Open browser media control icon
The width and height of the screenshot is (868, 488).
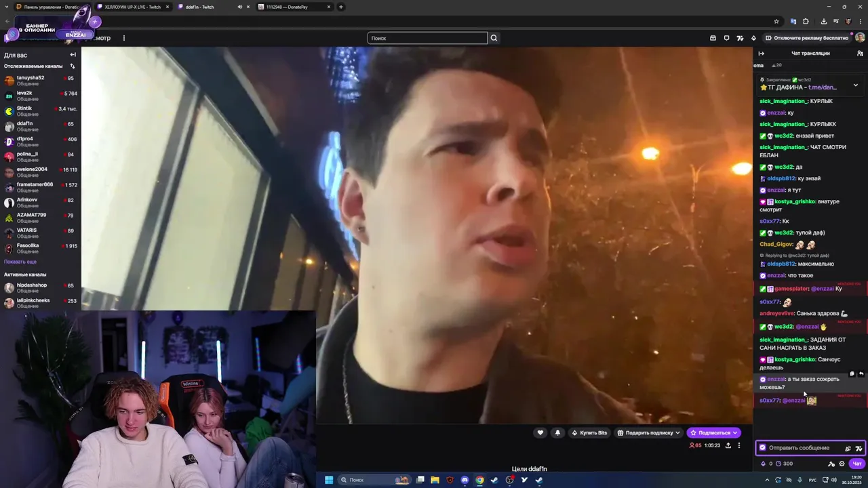point(836,21)
